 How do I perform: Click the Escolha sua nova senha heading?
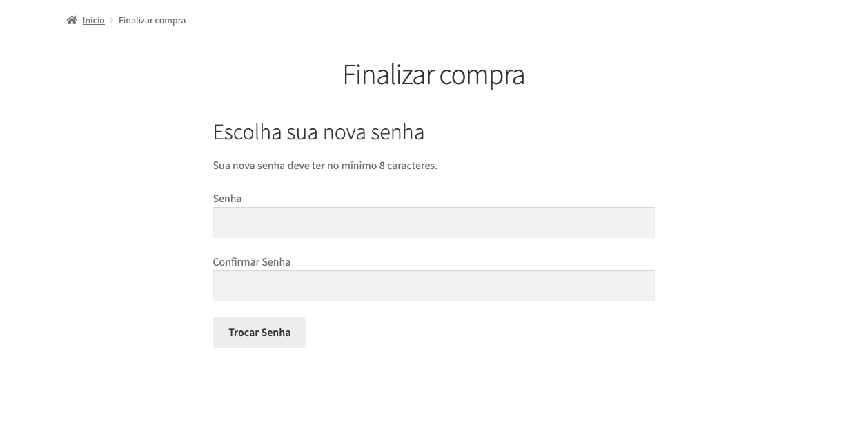pyautogui.click(x=319, y=131)
